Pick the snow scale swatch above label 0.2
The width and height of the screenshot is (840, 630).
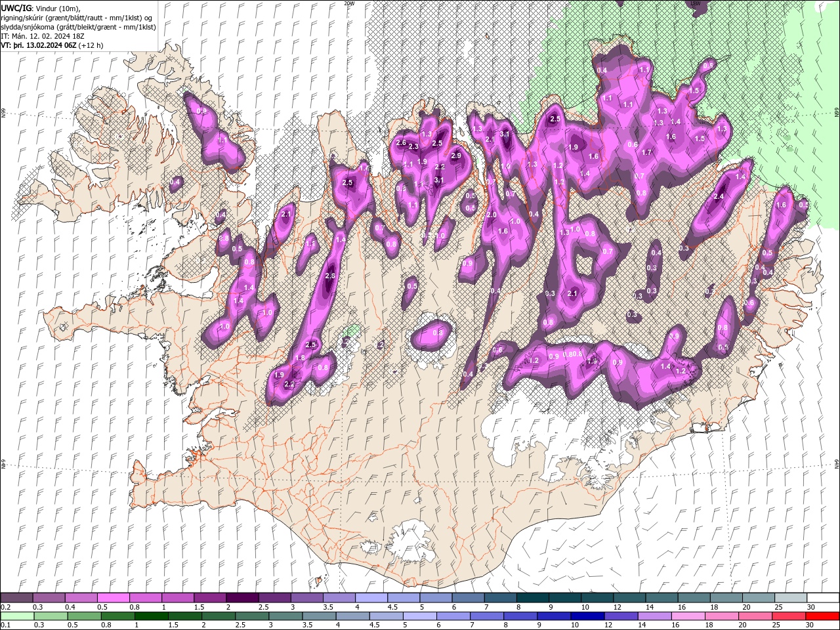tap(16, 598)
